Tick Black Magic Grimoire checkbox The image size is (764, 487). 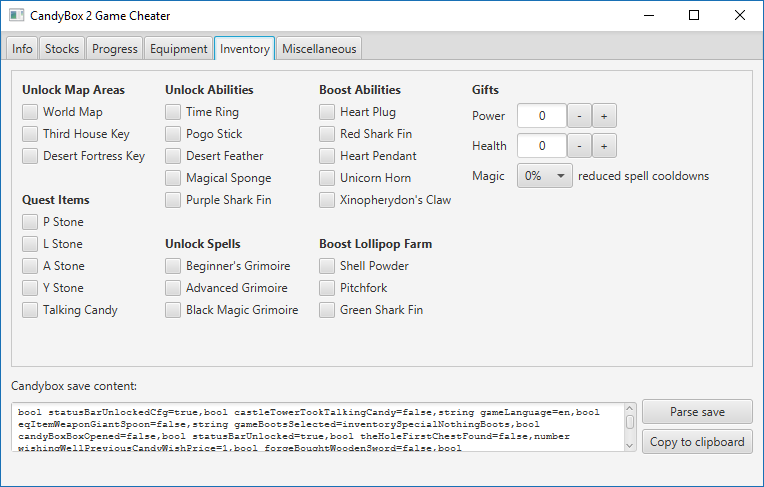[173, 310]
